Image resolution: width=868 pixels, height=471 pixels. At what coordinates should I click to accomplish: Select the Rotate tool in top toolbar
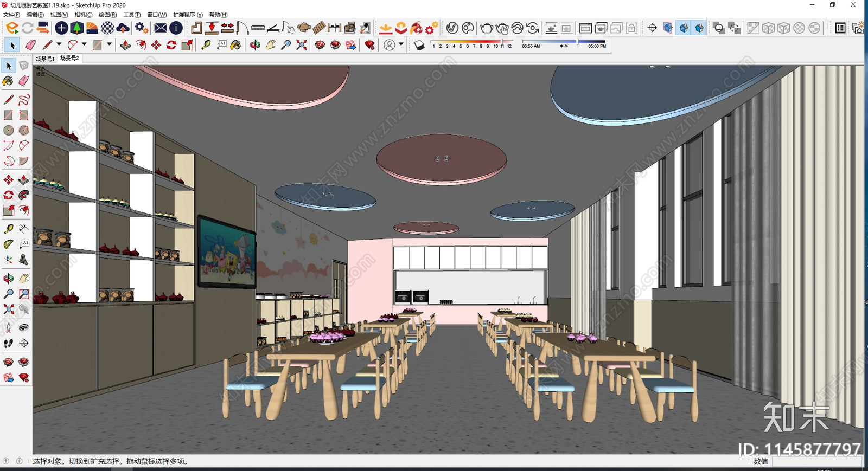coord(171,45)
